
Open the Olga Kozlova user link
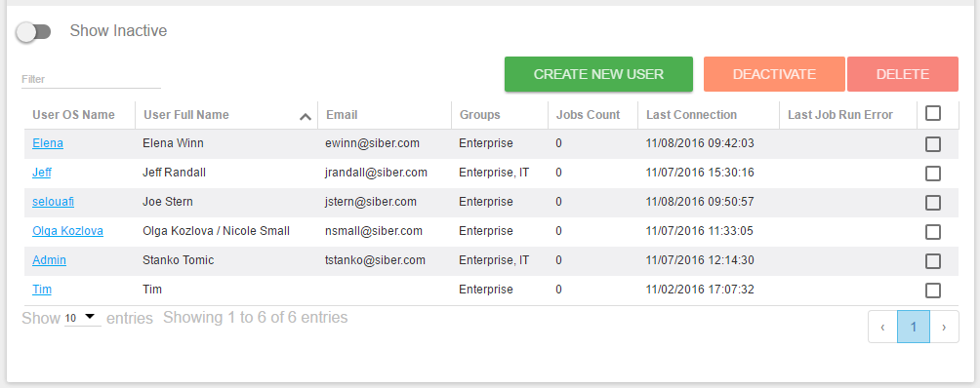[x=67, y=231]
